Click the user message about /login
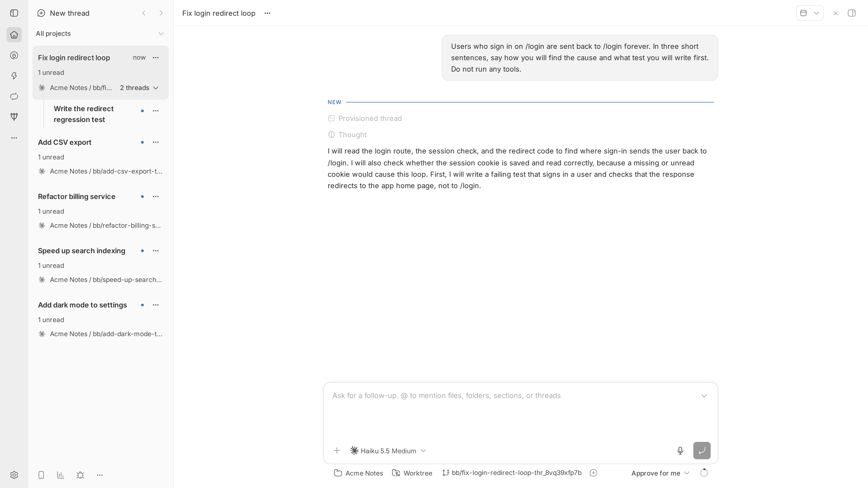Image resolution: width=868 pixels, height=488 pixels. [x=580, y=57]
